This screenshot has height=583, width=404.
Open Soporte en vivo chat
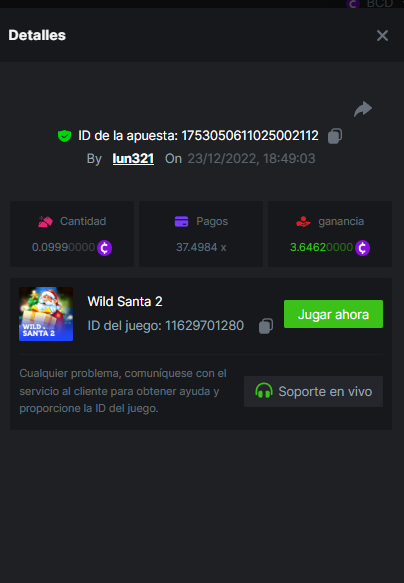[313, 391]
